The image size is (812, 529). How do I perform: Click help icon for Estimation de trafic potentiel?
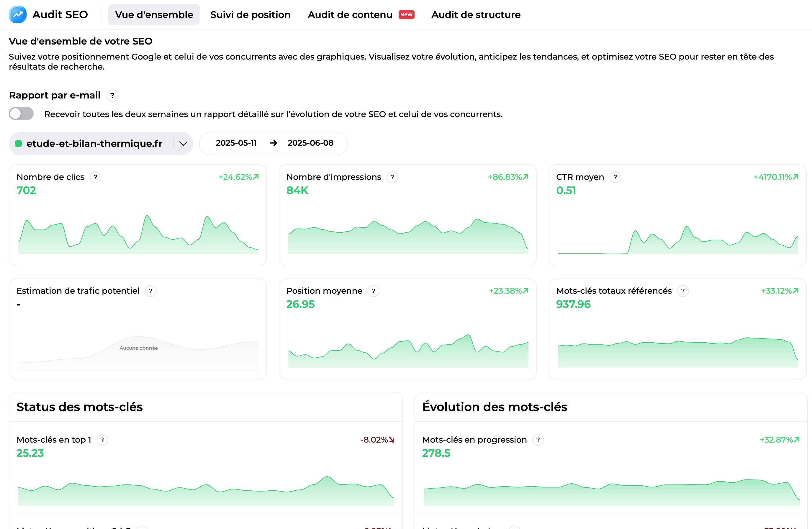(x=150, y=291)
